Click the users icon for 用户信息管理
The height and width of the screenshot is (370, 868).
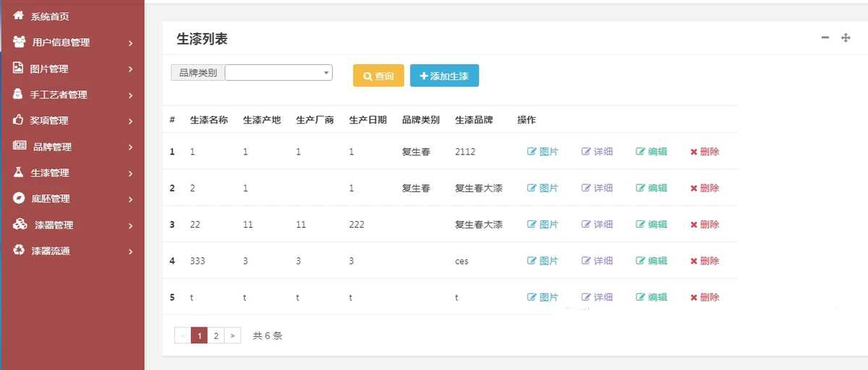tap(20, 42)
